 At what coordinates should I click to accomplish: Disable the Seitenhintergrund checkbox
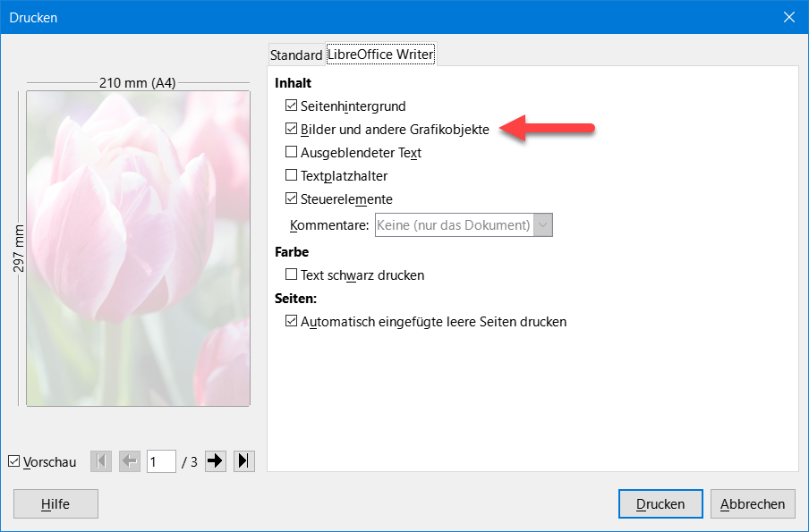[x=291, y=106]
